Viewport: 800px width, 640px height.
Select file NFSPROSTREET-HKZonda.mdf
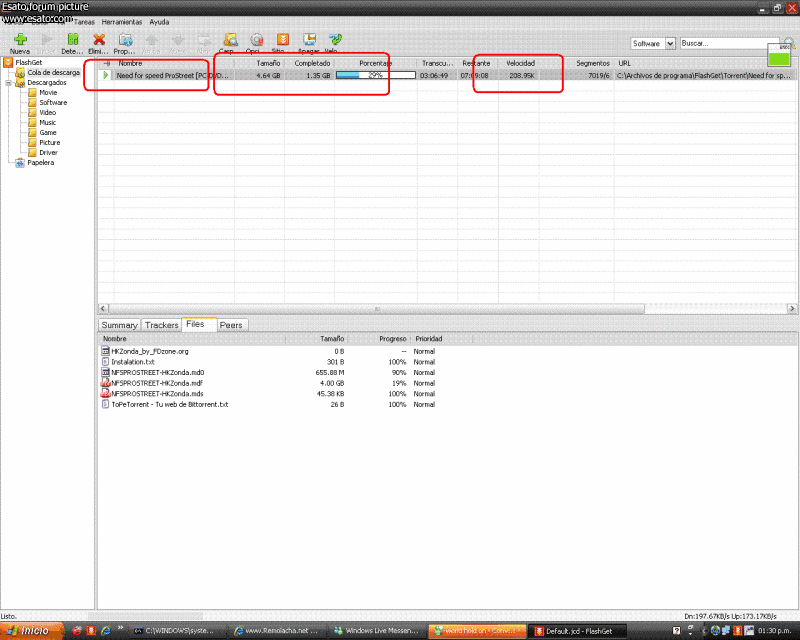[152, 383]
